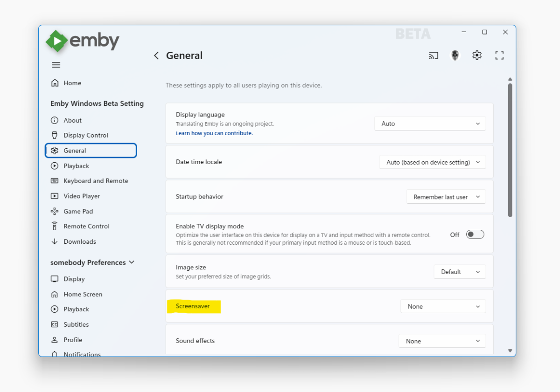Click the General gear icon in sidebar

click(x=55, y=151)
